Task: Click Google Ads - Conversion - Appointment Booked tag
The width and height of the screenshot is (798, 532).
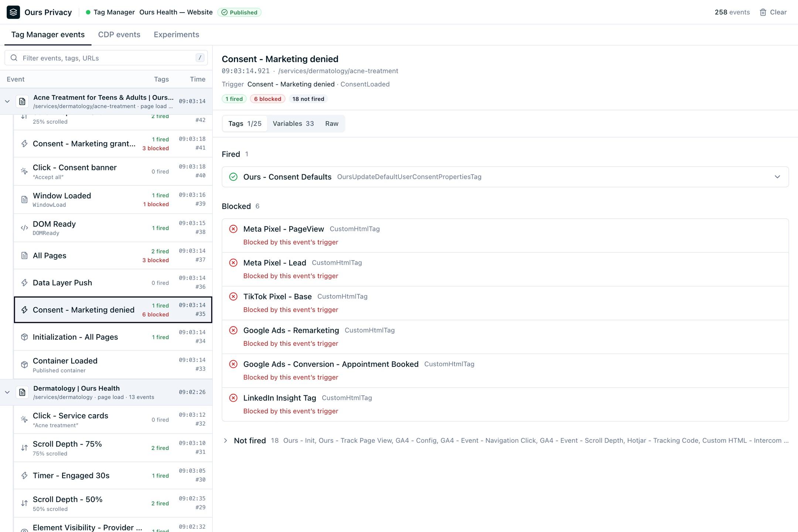Action: coord(505,371)
